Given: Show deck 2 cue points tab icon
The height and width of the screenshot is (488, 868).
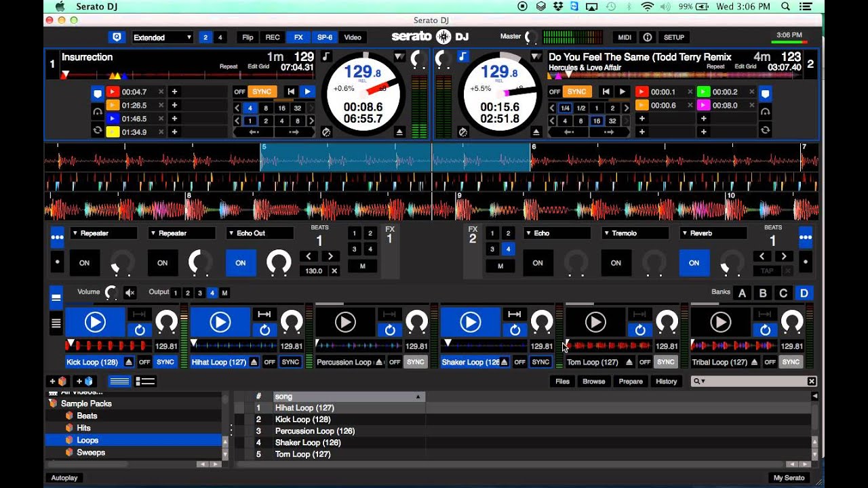Looking at the screenshot, I should pos(766,94).
